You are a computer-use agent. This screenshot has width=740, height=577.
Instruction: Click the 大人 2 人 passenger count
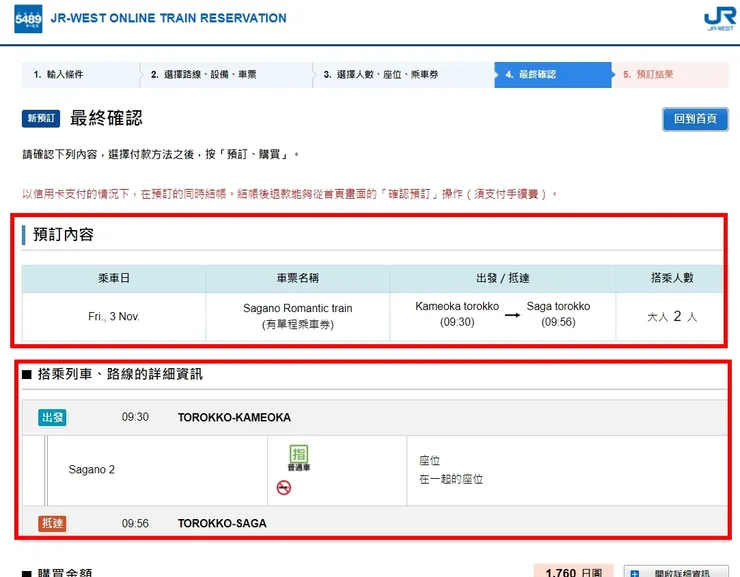click(x=672, y=316)
